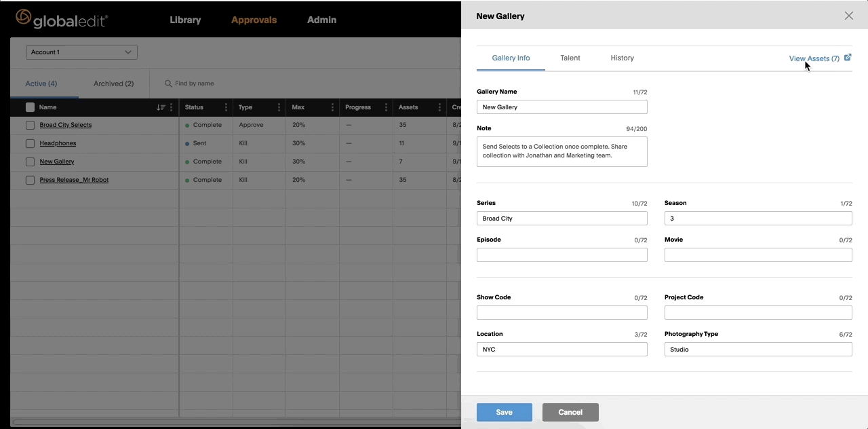Toggle the select-all galleries checkbox
This screenshot has width=868, height=429.
(30, 107)
